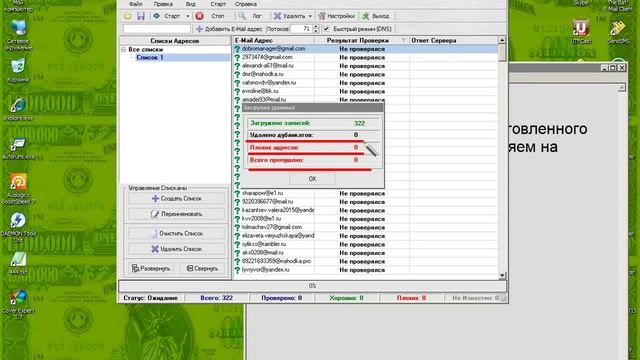Click the Потоков stepper arrows
640x360 pixels.
click(316, 29)
